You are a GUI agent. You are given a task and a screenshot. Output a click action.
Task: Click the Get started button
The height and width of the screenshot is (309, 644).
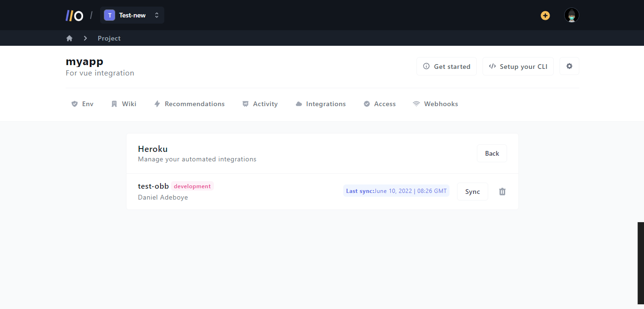[447, 67]
